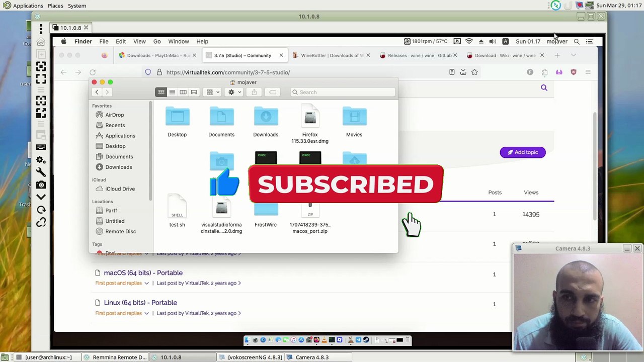Open Finder action gear dropdown
Image resolution: width=644 pixels, height=362 pixels.
coord(234,92)
